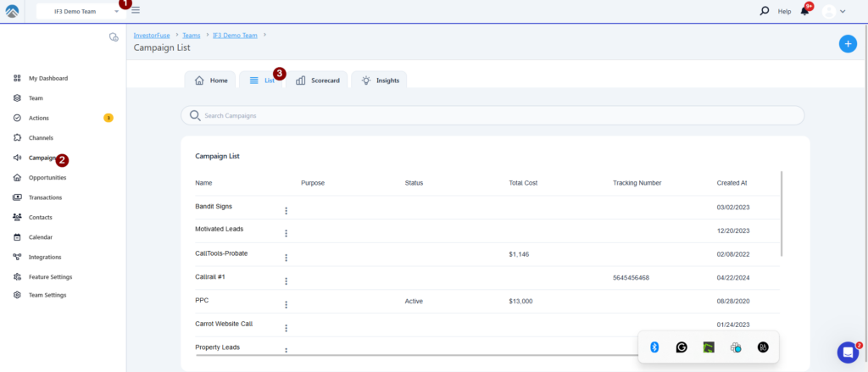Click the Tracking Number column header
Viewport: 868px width, 372px height.
point(637,183)
